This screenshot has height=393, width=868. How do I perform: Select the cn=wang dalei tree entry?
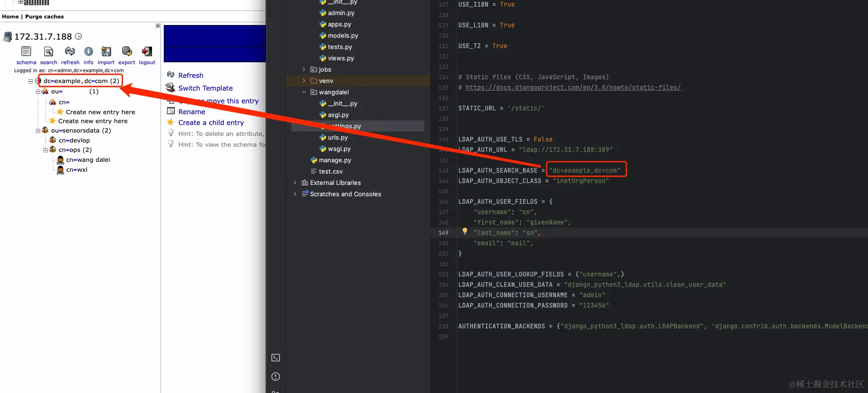click(88, 160)
